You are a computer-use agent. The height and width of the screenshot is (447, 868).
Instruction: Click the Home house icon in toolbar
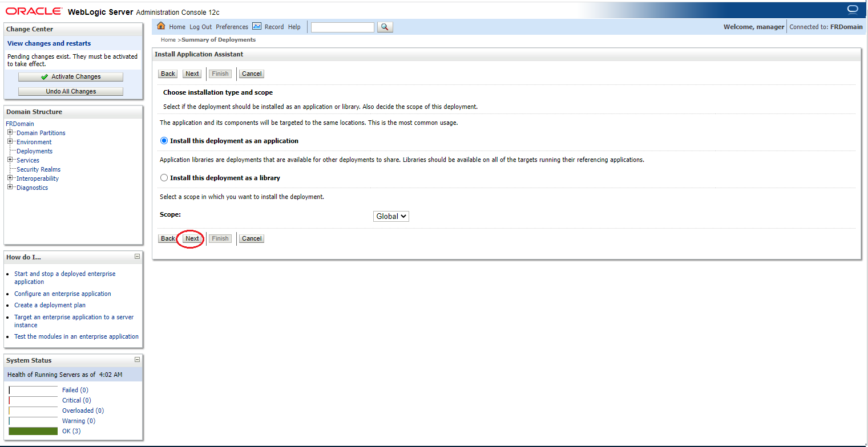point(161,26)
